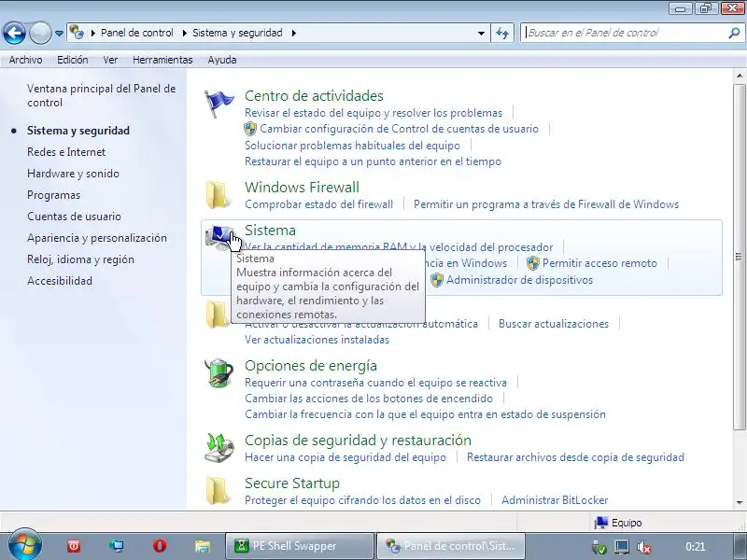Image resolution: width=747 pixels, height=560 pixels.
Task: Click the 0:21 taskbar clock
Action: click(695, 547)
